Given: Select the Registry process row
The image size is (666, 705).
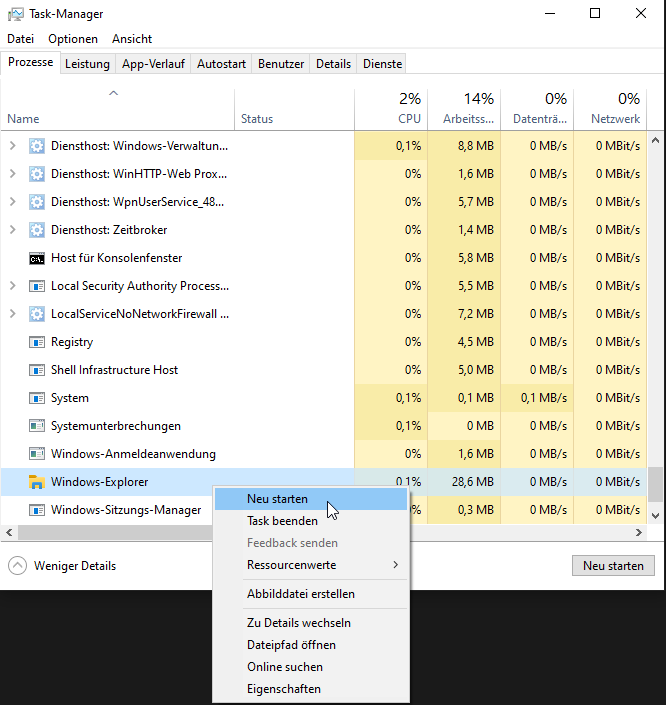Looking at the screenshot, I should pos(324,342).
